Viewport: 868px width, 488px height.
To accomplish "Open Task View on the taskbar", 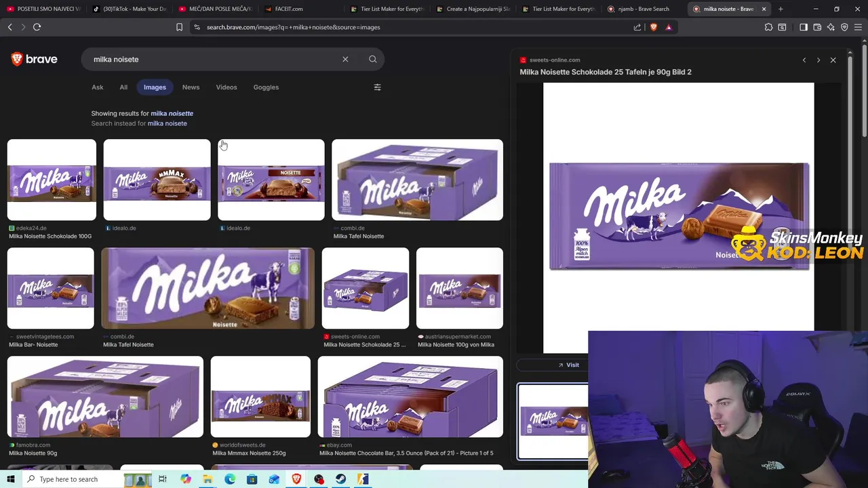I will click(x=163, y=479).
